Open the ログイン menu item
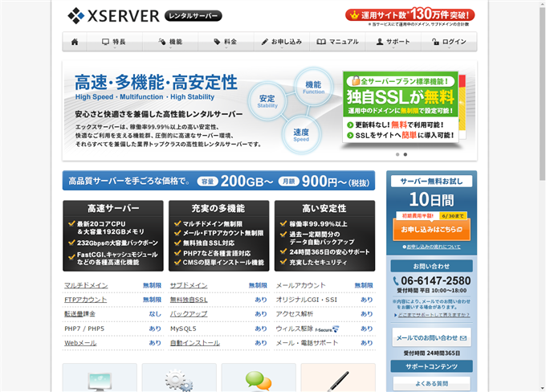This screenshot has height=392, width=546. tap(449, 42)
